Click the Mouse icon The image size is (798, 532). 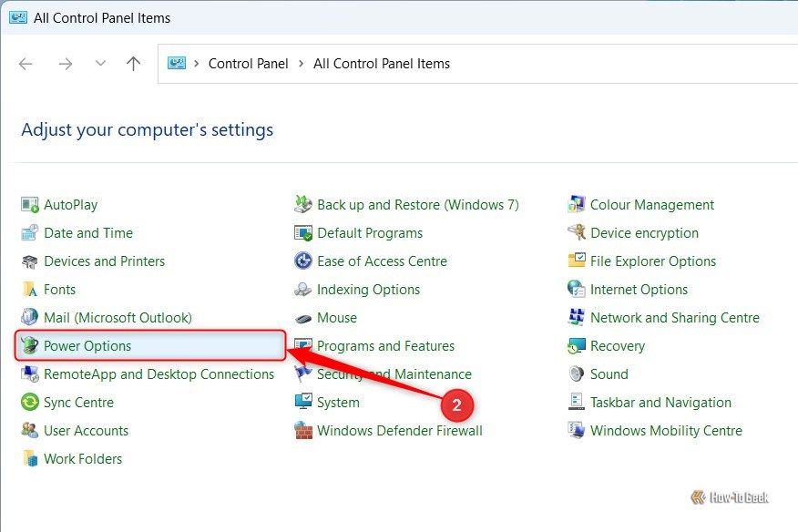tap(303, 318)
